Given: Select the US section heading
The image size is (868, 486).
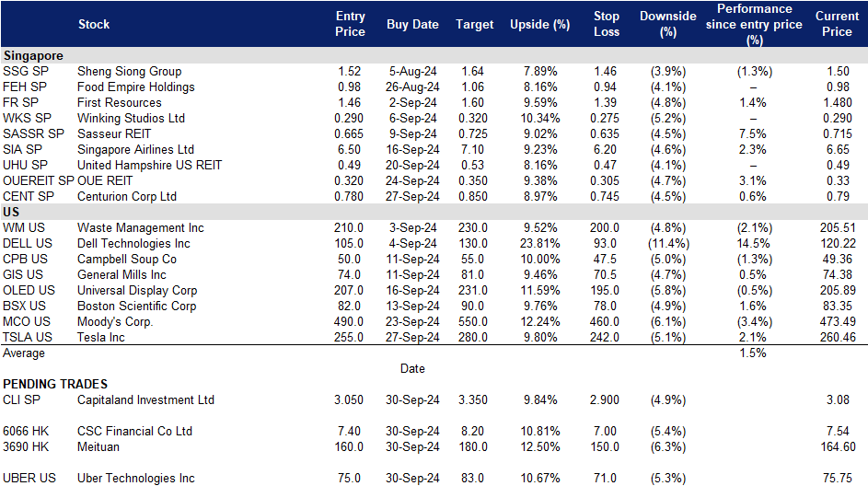Looking at the screenshot, I should coord(11,212).
